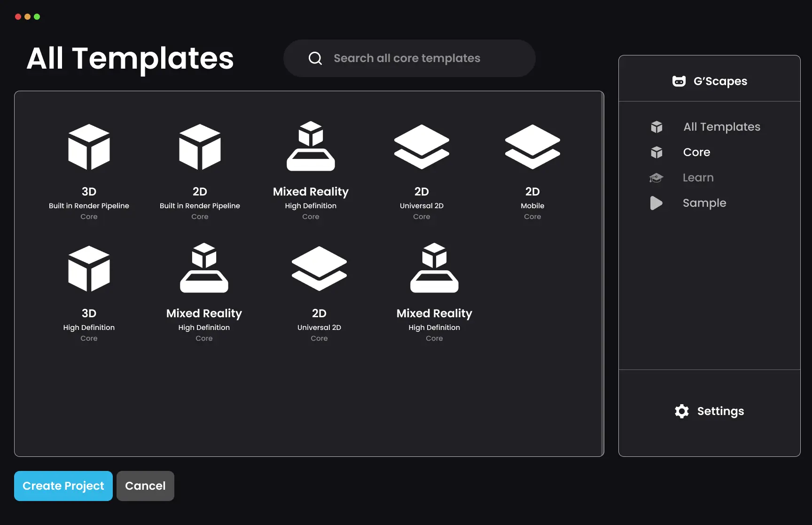Click the "Core" tag under 2D Mobile
This screenshot has width=812, height=525.
[532, 217]
